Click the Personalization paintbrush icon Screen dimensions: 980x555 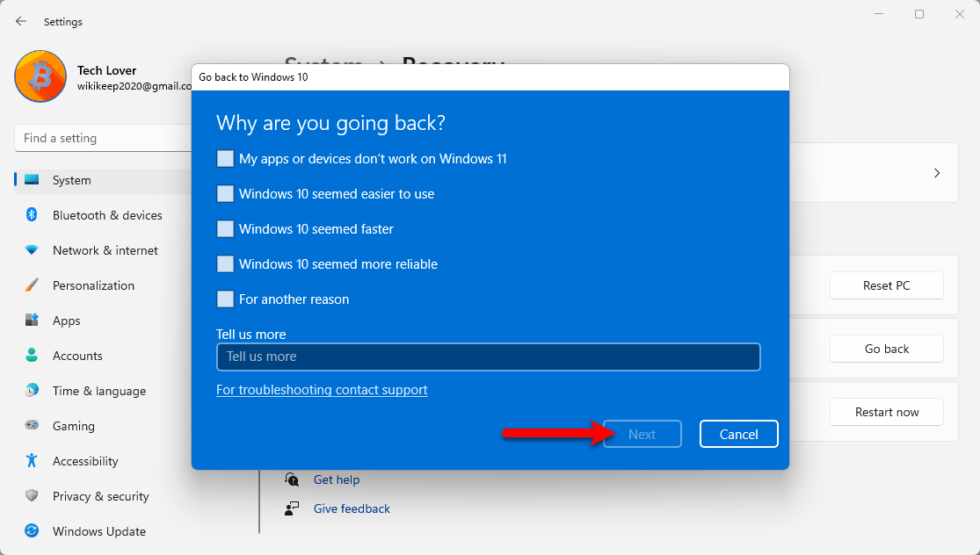(32, 285)
